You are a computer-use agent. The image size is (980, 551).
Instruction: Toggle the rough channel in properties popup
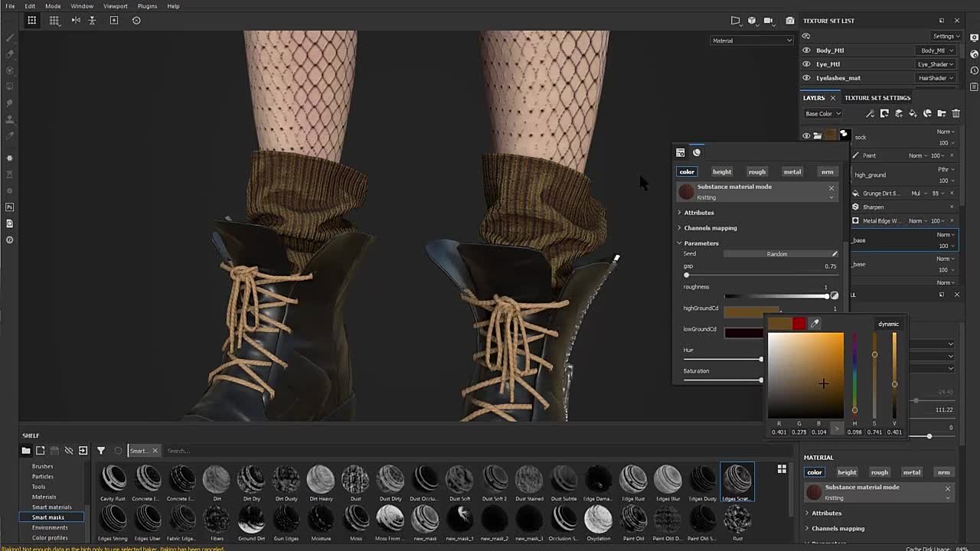pos(757,171)
